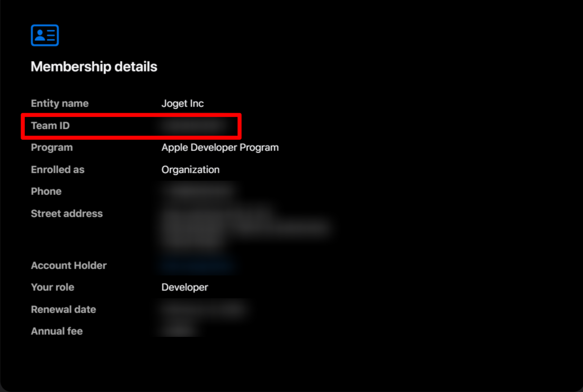Image resolution: width=583 pixels, height=392 pixels.
Task: Click the Your role label
Action: [52, 287]
